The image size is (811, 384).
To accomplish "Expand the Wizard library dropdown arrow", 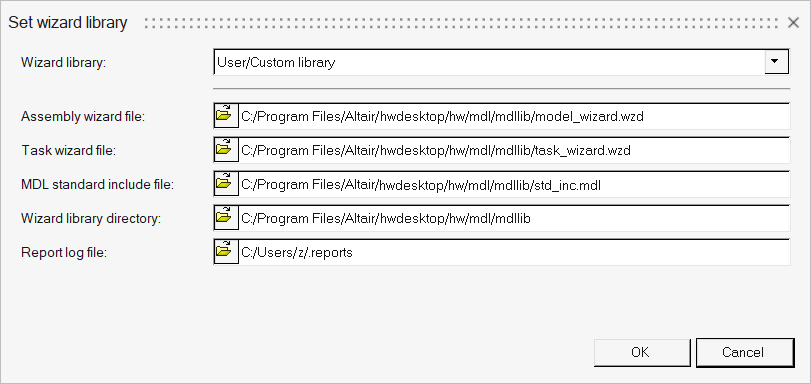I will point(776,62).
